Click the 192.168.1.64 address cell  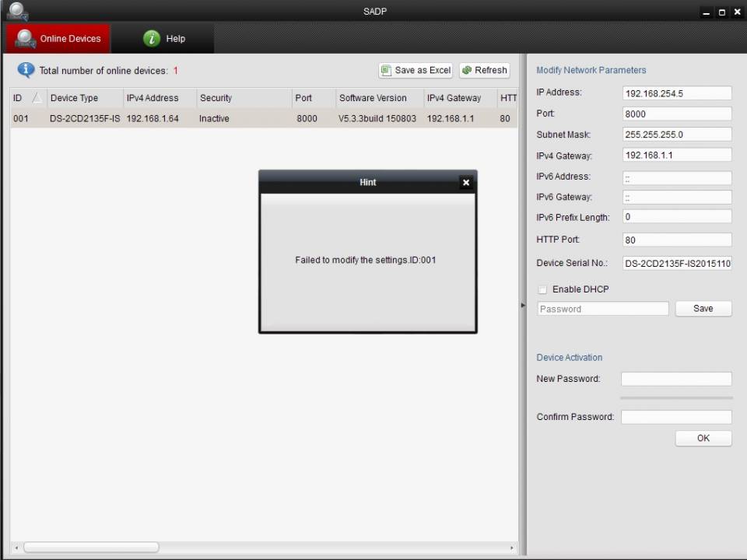[x=153, y=118]
